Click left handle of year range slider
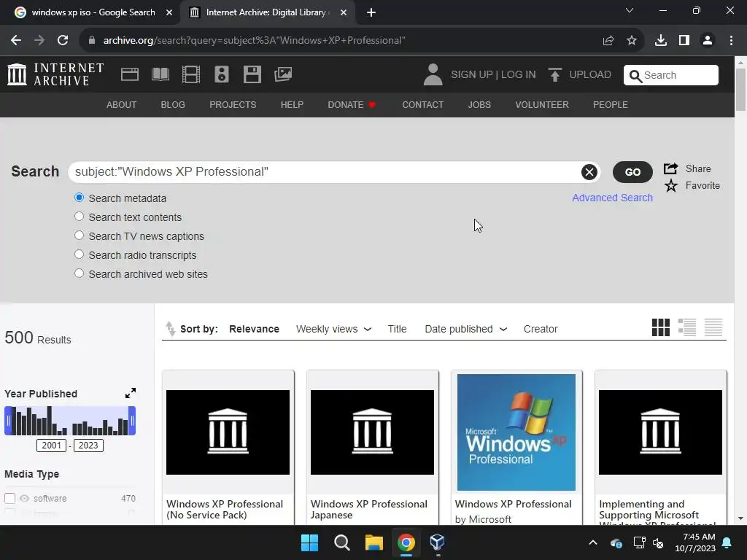This screenshot has height=560, width=747. click(7, 421)
